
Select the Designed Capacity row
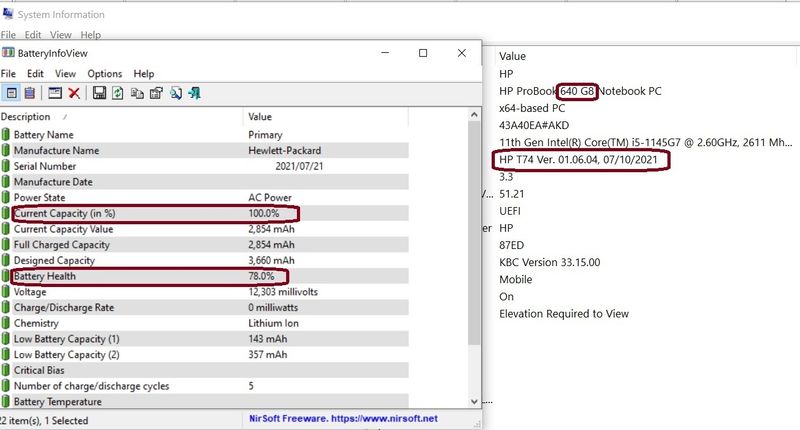[x=204, y=261]
